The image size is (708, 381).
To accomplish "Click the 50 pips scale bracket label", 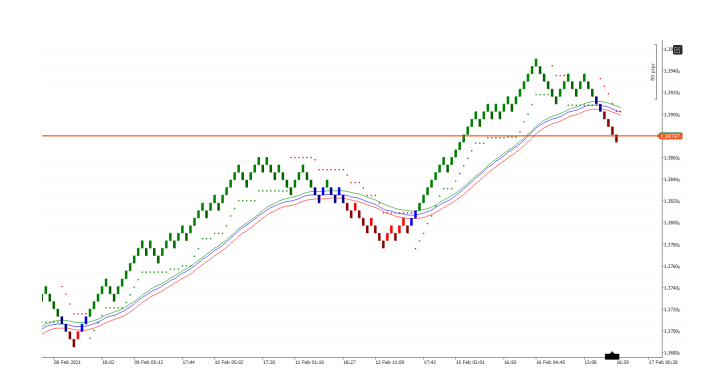I will coord(652,72).
